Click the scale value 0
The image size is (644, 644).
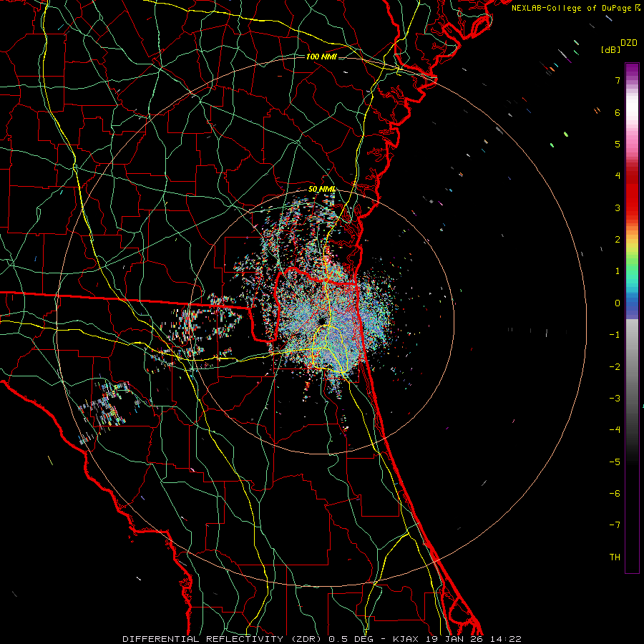[618, 303]
